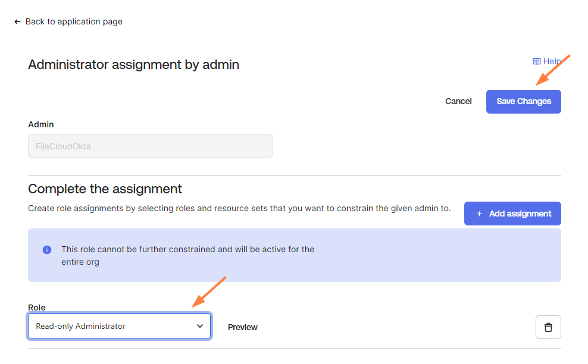Open the Read-only Administrator role dropdown

[x=113, y=326]
